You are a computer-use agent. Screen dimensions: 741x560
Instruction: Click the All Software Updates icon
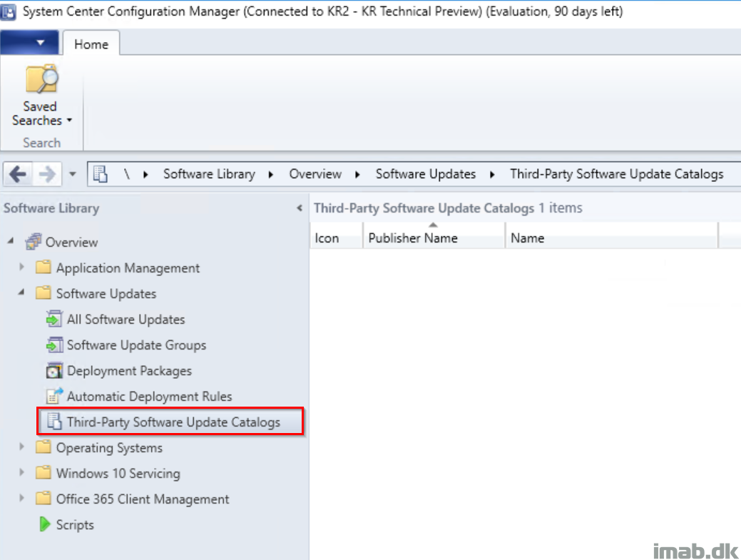tap(54, 319)
